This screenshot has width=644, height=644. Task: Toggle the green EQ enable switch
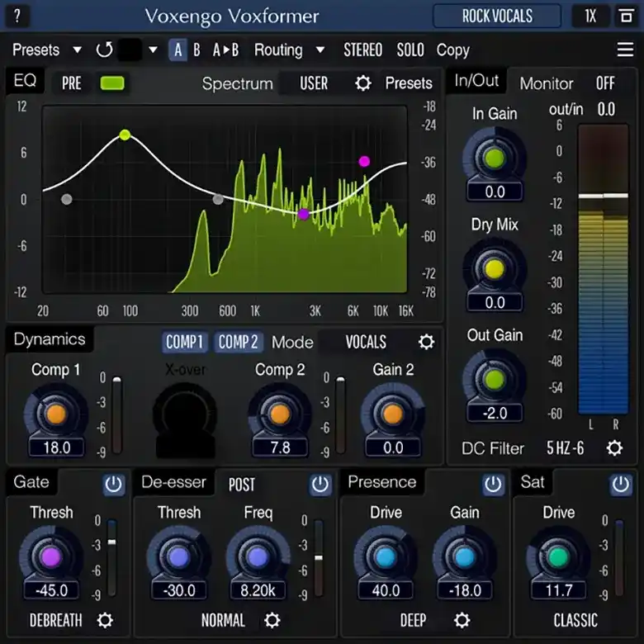click(x=112, y=83)
